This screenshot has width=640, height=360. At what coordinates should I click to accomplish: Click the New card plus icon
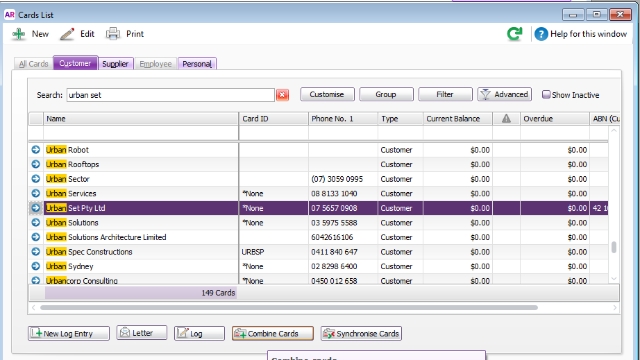[x=18, y=34]
